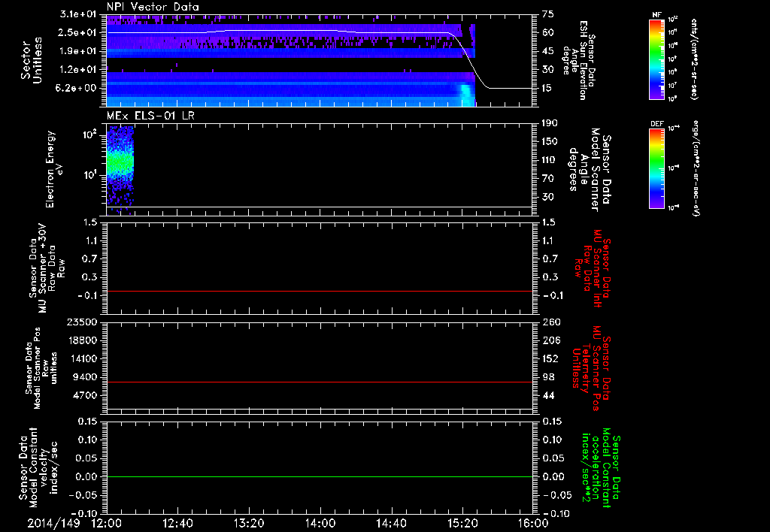
Task: Click the NPI Vector Data panel title
Action: pos(153,7)
